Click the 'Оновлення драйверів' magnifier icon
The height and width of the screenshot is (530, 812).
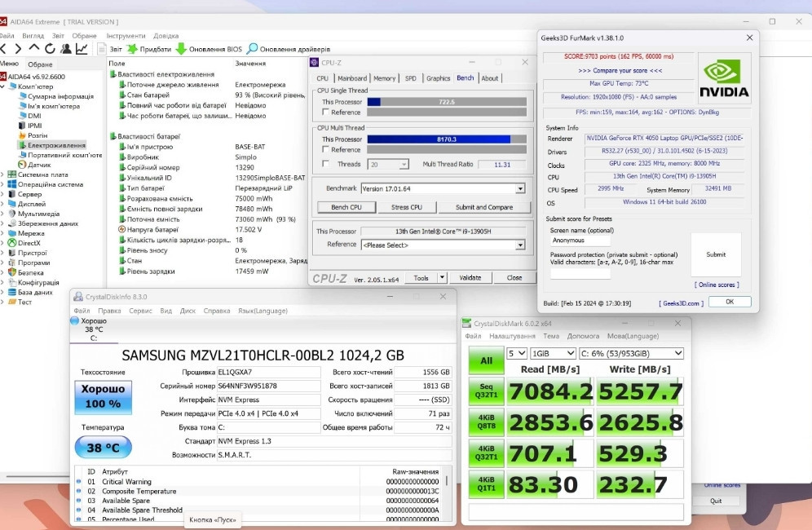click(253, 49)
